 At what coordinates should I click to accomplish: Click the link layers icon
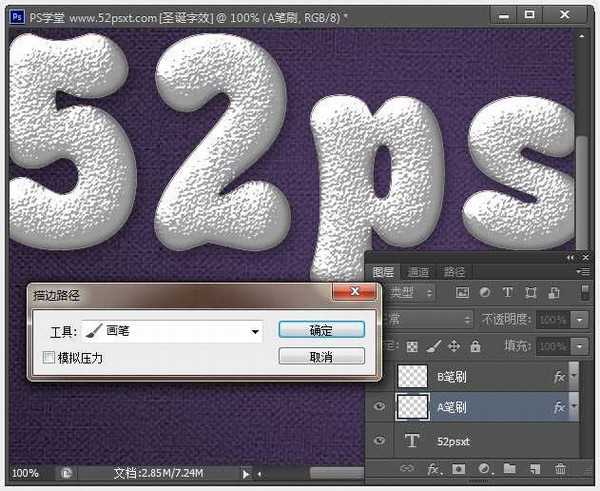coord(407,468)
